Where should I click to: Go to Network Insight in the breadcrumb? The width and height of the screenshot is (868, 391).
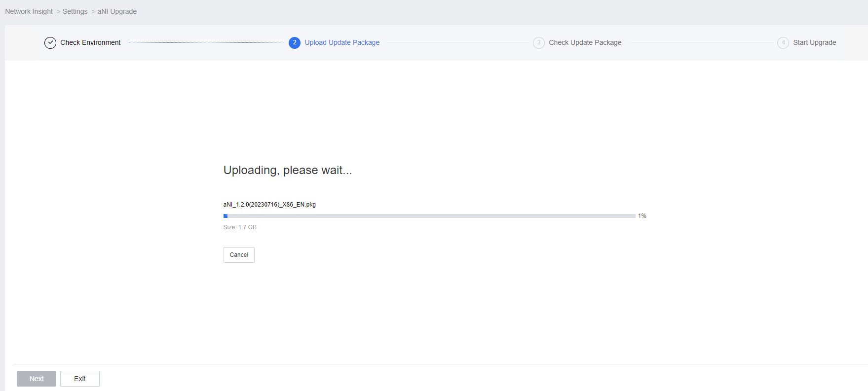tap(29, 11)
